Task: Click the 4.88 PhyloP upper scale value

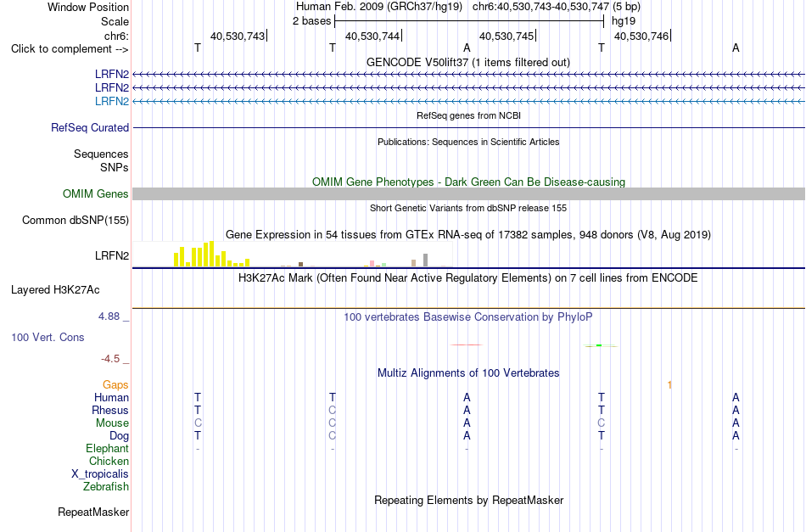Action: (x=109, y=316)
